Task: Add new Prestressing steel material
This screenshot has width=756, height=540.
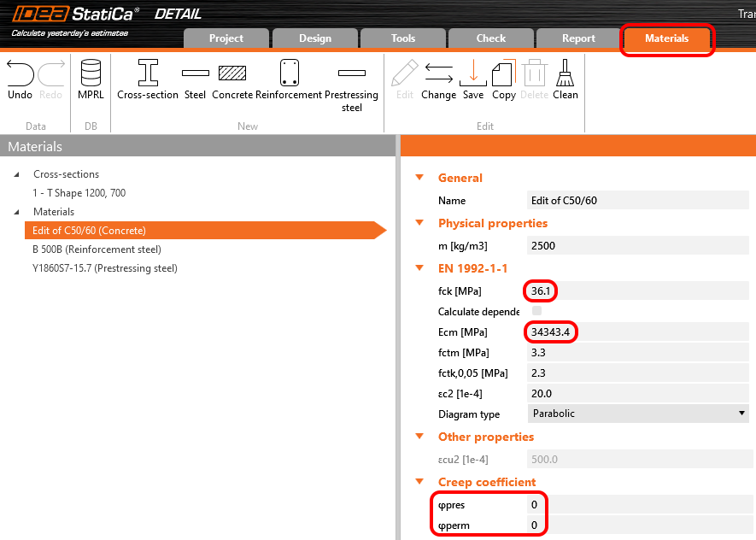Action: [x=351, y=74]
